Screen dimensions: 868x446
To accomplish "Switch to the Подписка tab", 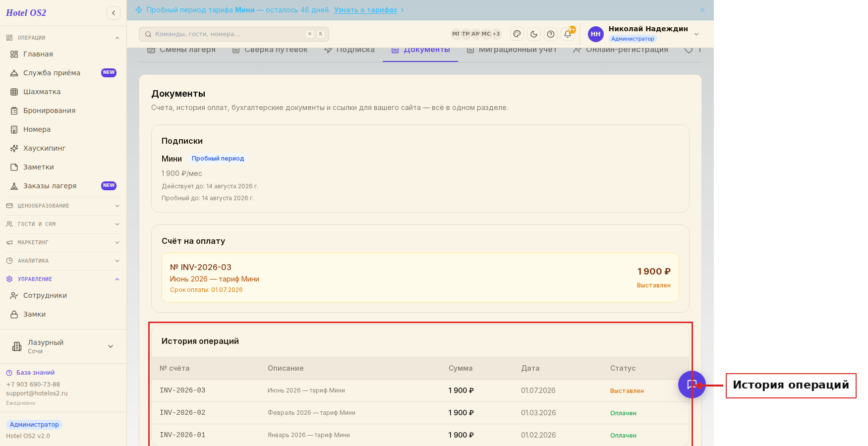I will tap(349, 50).
